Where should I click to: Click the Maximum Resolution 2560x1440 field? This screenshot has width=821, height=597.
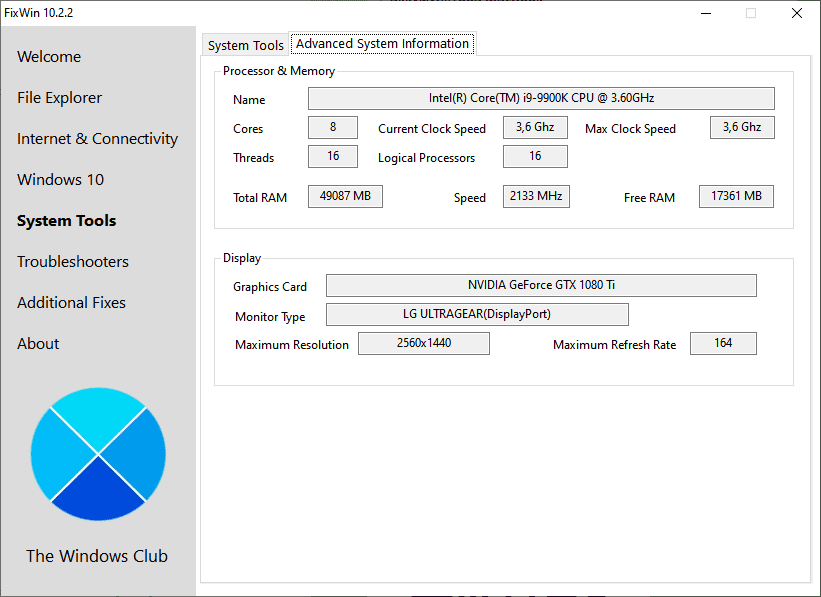tap(424, 343)
